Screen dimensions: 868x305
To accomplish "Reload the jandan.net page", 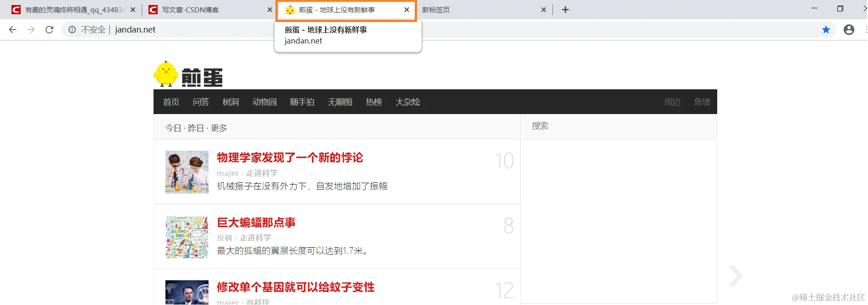I will 49,30.
